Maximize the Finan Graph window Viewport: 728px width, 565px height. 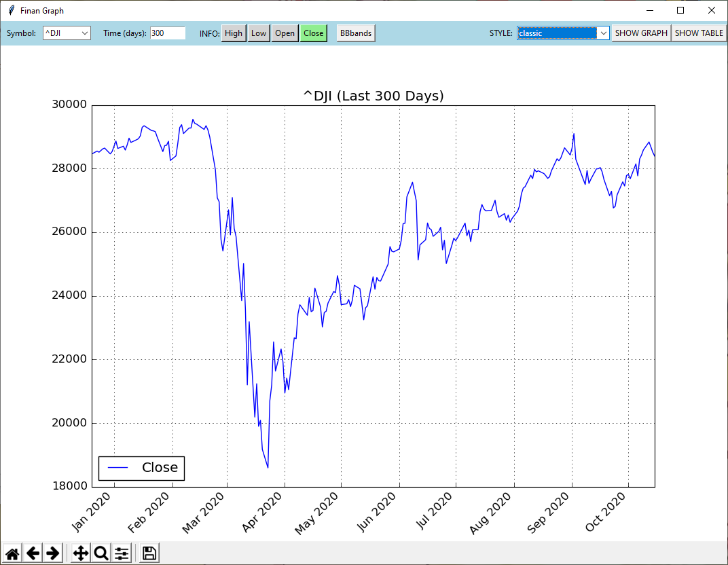coord(680,10)
